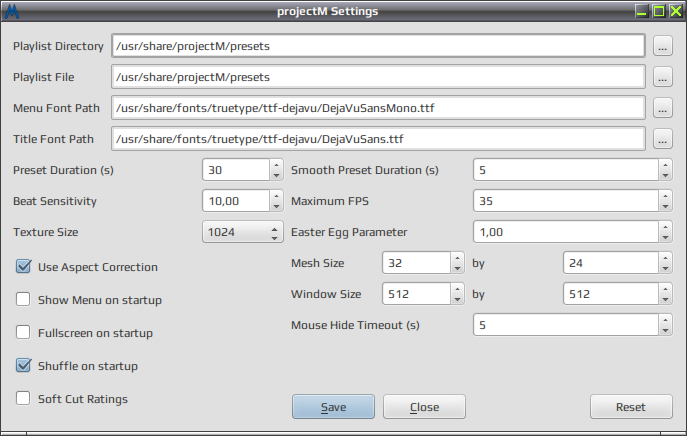Viewport: 687px width, 436px height.
Task: Decrease second Window Size value
Action: click(665, 299)
